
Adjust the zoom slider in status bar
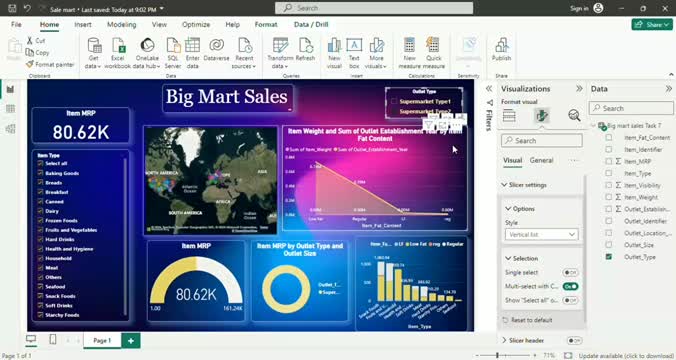(497, 355)
